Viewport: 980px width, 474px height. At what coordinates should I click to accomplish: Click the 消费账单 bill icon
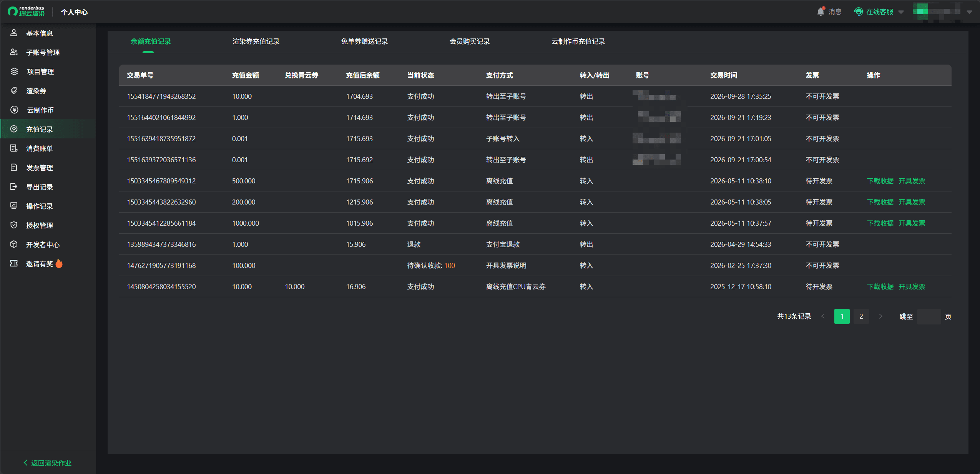click(14, 148)
